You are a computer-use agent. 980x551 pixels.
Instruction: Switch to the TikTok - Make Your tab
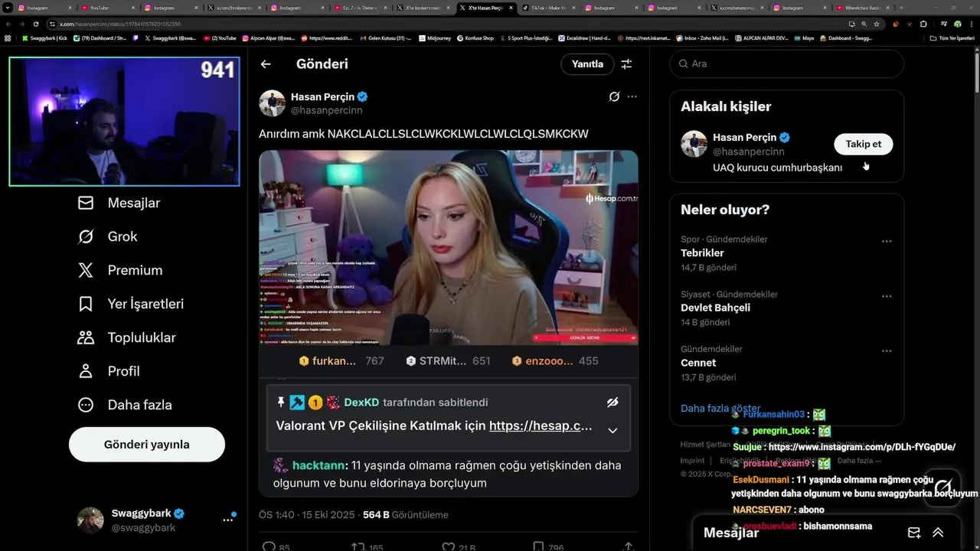(x=549, y=8)
